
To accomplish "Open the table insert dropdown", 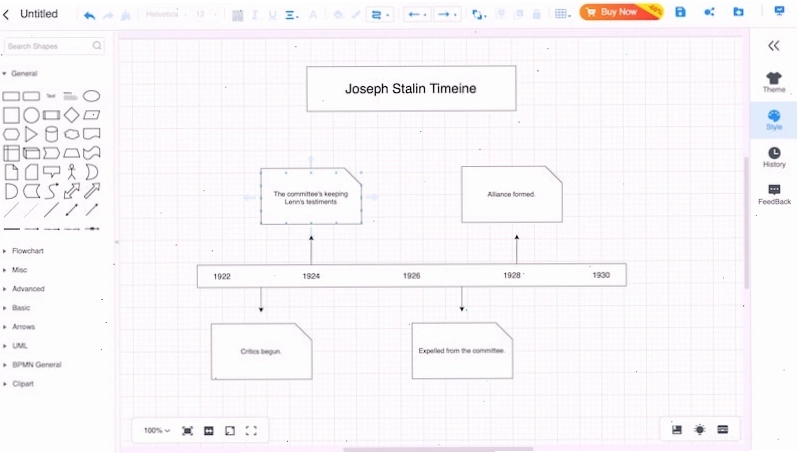I will pos(562,14).
